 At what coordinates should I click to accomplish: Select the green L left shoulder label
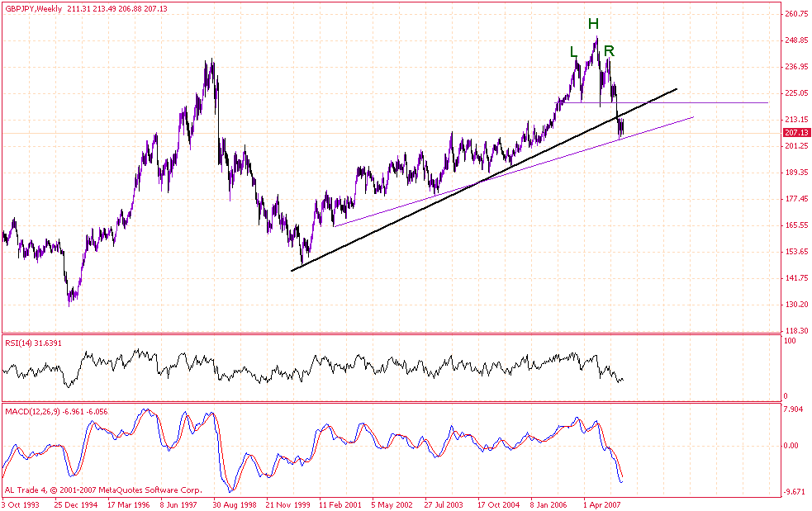click(574, 51)
